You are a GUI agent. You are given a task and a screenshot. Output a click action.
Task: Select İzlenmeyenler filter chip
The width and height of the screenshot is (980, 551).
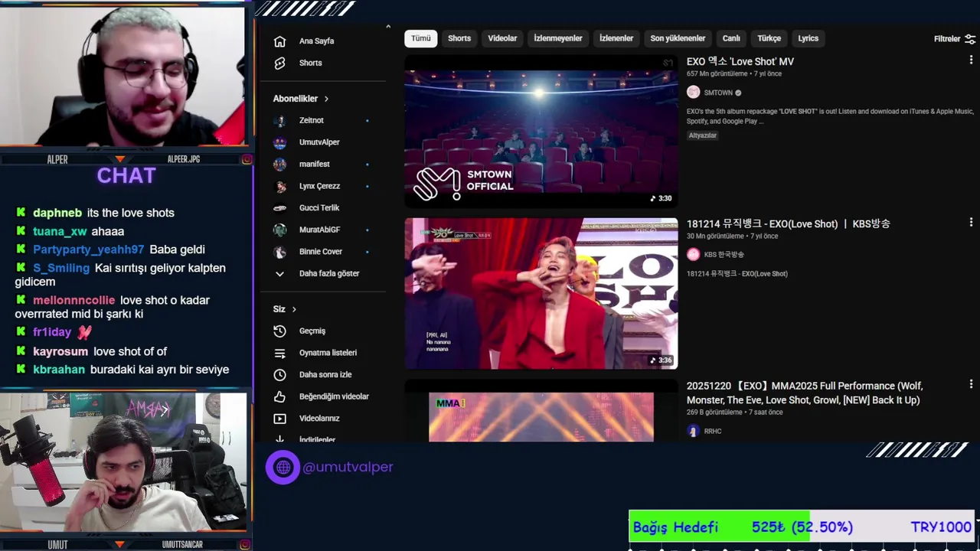[558, 38]
